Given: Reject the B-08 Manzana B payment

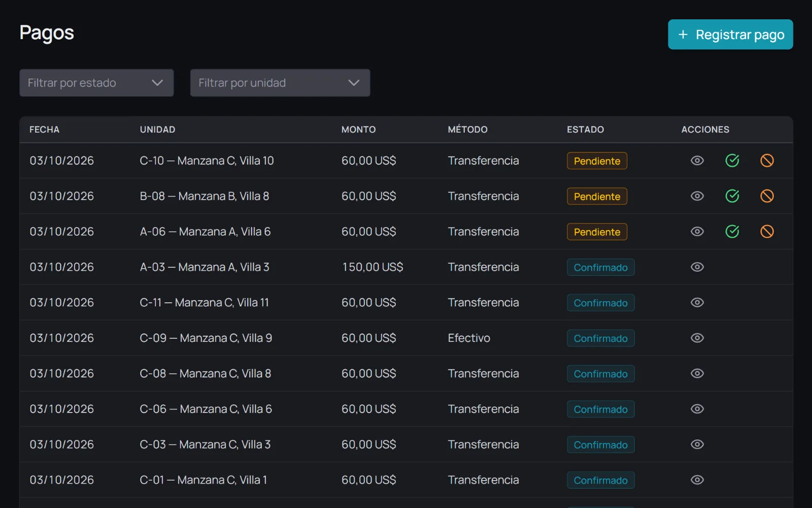Looking at the screenshot, I should click(767, 196).
